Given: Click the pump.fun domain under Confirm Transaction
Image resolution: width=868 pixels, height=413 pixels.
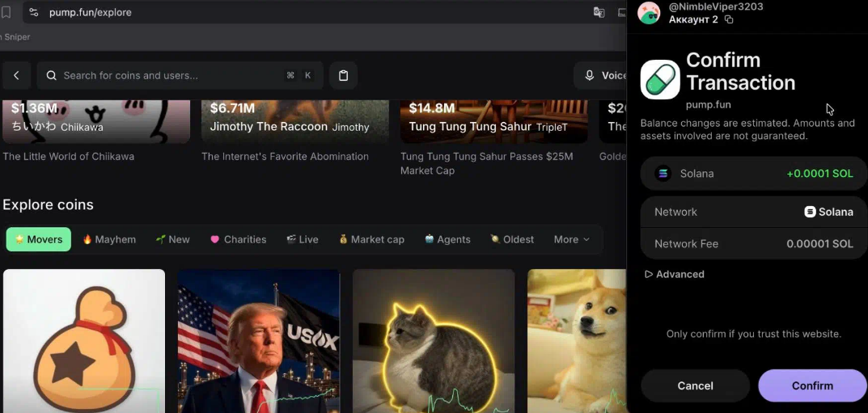Looking at the screenshot, I should 708,104.
